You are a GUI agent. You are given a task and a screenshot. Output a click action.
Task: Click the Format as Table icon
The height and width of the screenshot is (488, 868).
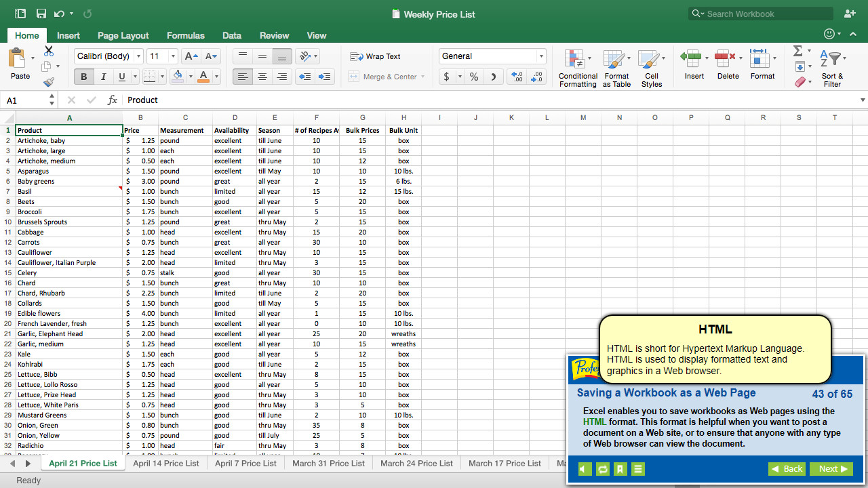(x=616, y=68)
